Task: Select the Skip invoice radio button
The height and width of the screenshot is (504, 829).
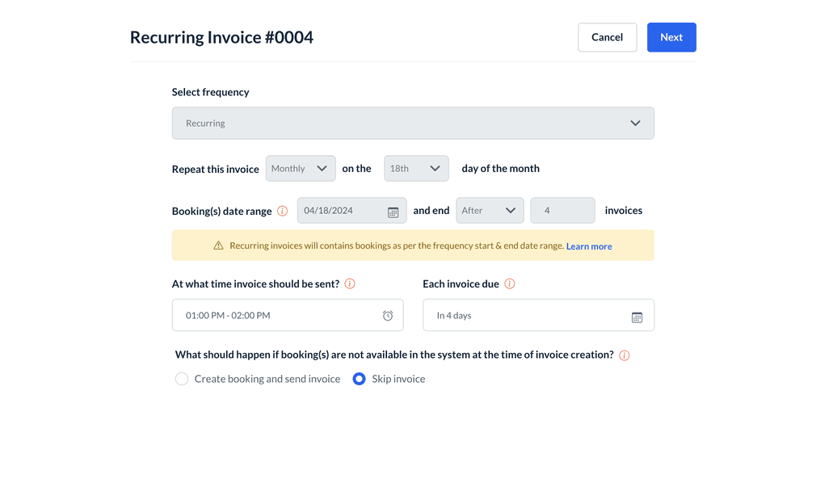Action: pyautogui.click(x=360, y=379)
